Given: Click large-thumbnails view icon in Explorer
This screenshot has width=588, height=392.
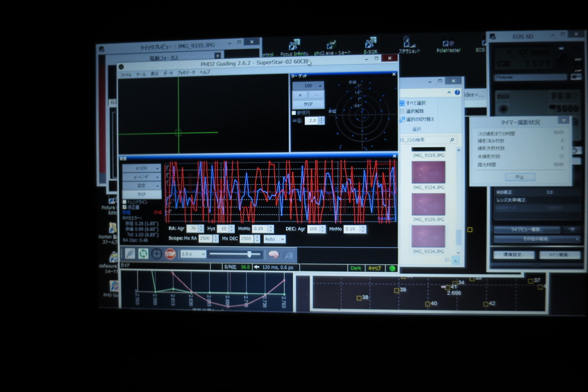Looking at the screenshot, I should tap(455, 260).
